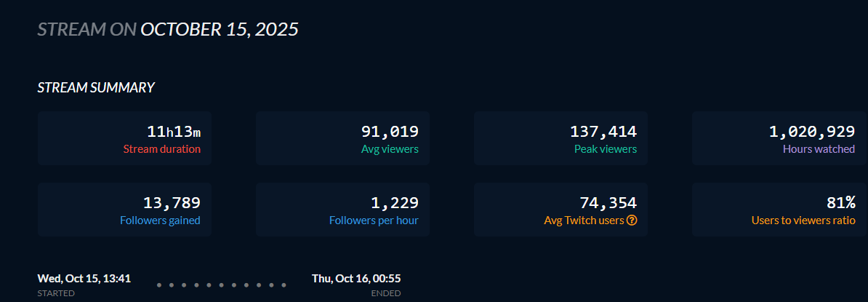
Task: Click the Stream duration label
Action: coord(161,149)
